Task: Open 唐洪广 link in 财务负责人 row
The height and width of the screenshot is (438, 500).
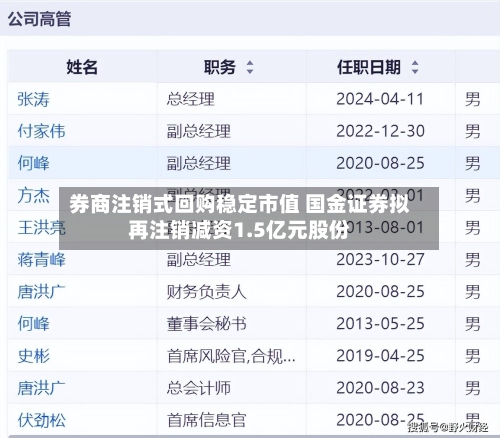Action: click(x=41, y=292)
